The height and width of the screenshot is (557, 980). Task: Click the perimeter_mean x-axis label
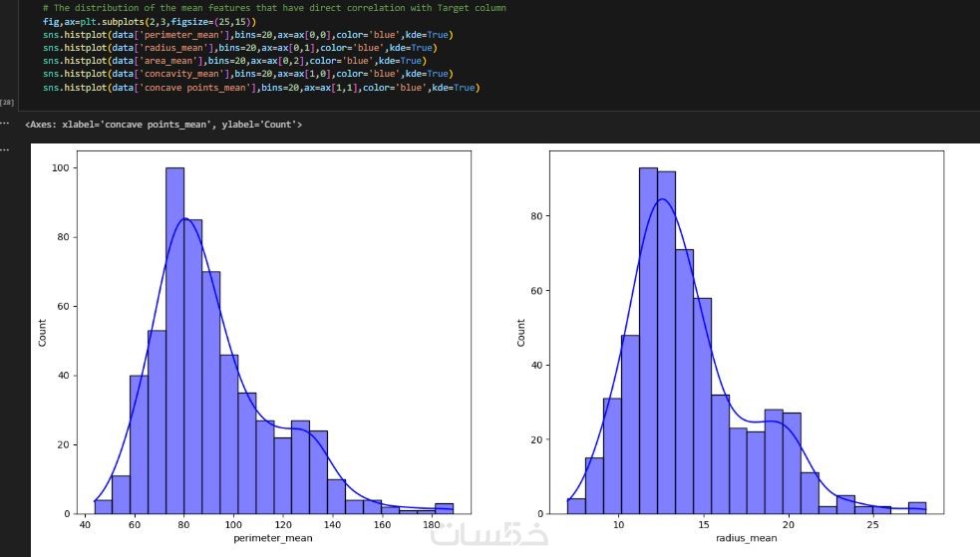(273, 538)
